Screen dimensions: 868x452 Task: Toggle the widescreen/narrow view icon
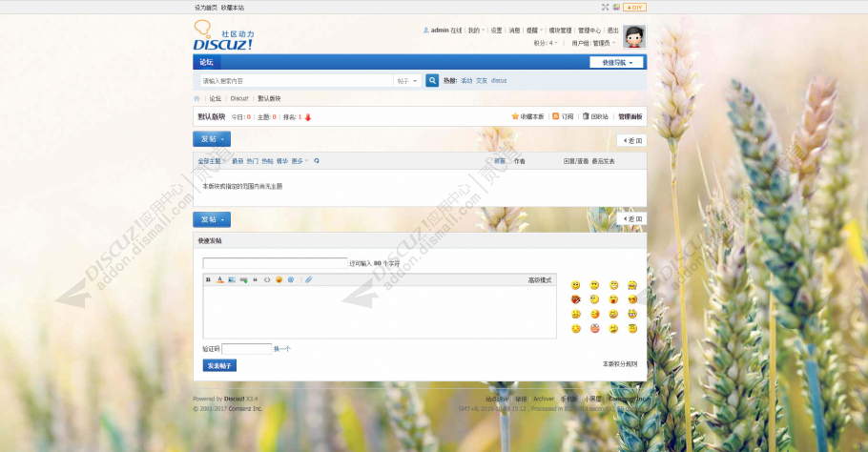[x=605, y=8]
